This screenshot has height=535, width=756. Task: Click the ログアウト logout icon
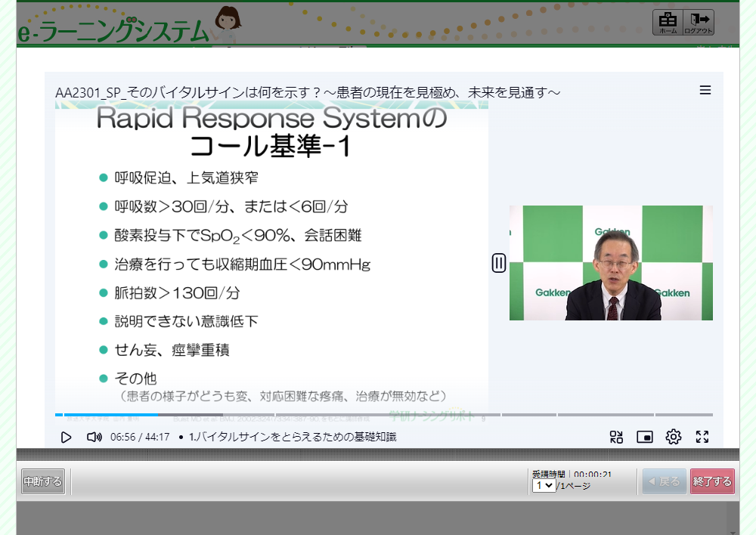click(x=699, y=23)
